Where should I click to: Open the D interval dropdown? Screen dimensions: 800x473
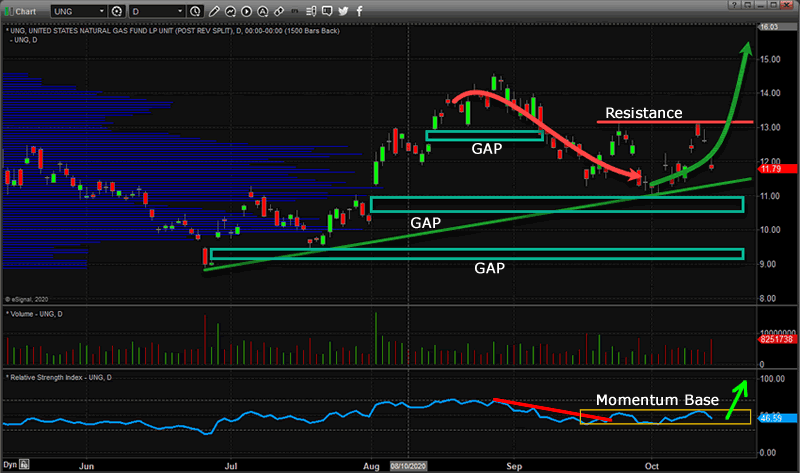(x=157, y=11)
